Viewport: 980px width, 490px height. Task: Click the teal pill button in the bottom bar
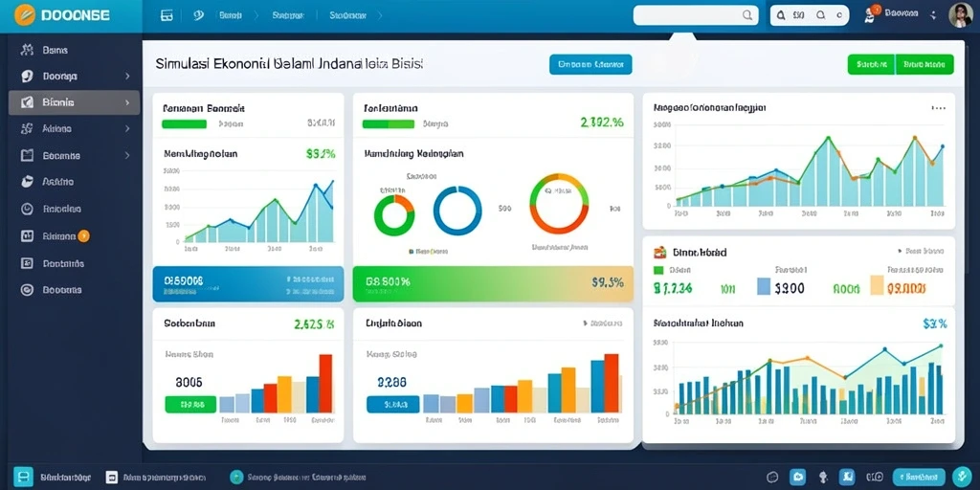point(919,477)
